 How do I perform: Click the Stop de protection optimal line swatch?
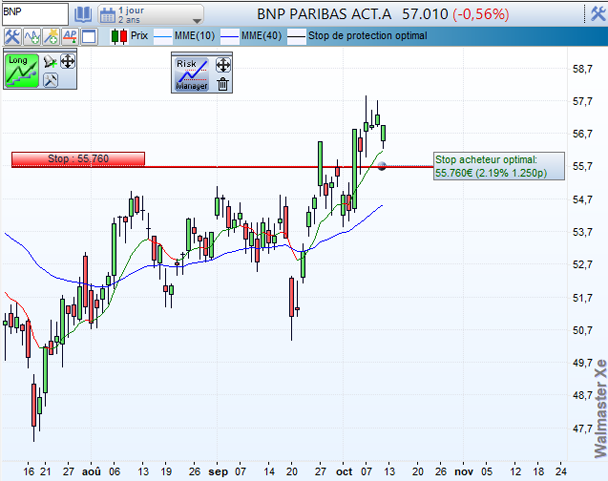coord(296,37)
